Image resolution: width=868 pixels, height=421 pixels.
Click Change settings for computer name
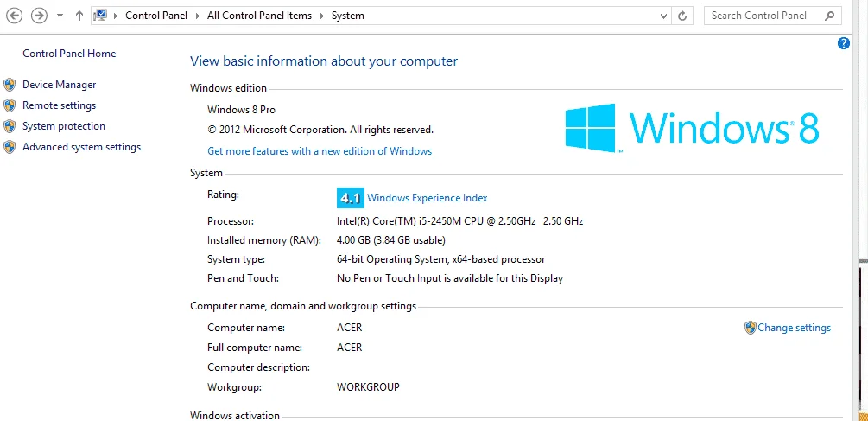795,328
